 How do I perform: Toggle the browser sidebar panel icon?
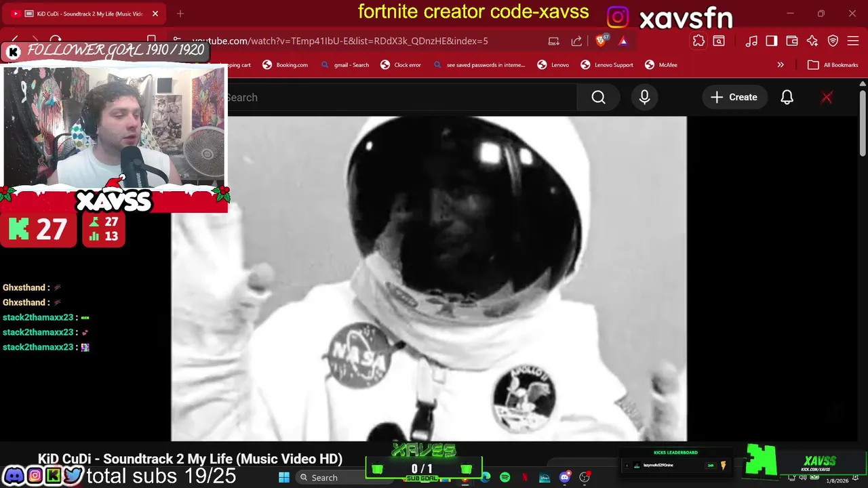coord(772,41)
